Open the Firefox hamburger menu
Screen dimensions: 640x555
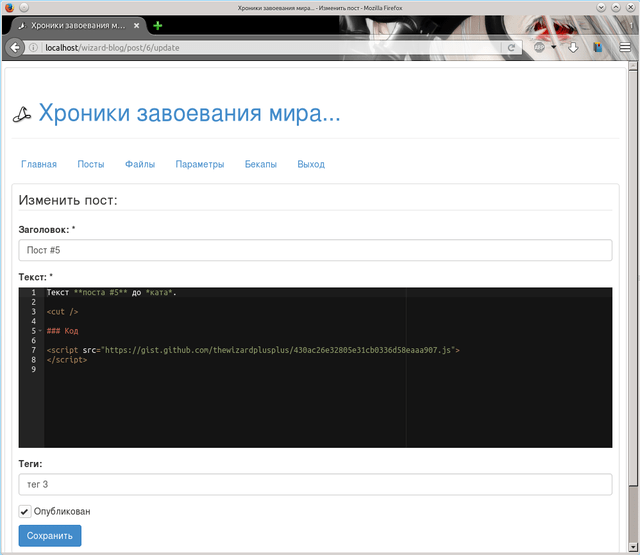tap(625, 47)
